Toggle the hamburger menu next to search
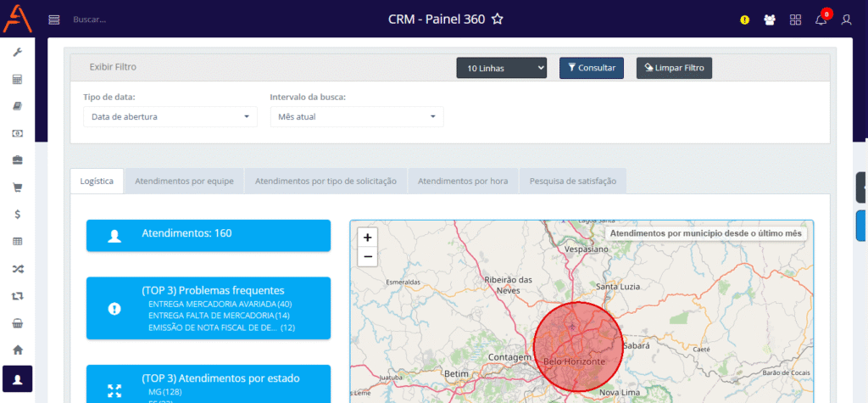The image size is (868, 403). tap(54, 19)
